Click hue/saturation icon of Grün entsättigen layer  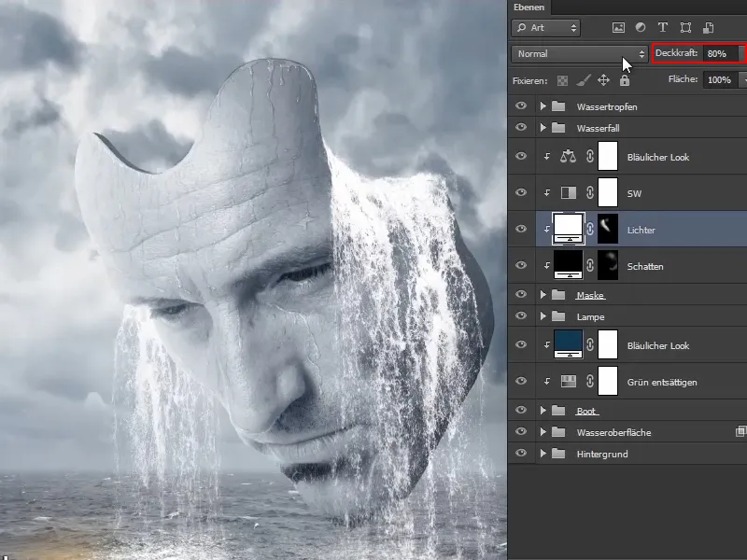tap(568, 381)
